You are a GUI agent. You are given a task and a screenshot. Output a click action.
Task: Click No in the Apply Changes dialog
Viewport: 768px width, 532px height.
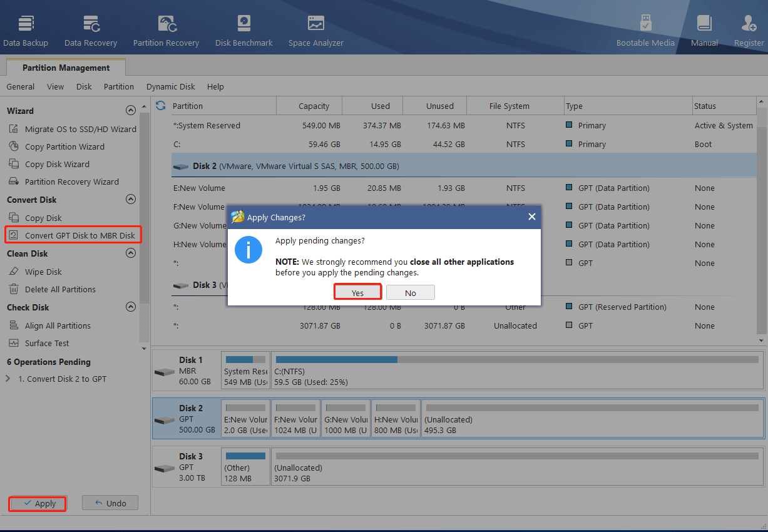coord(411,292)
